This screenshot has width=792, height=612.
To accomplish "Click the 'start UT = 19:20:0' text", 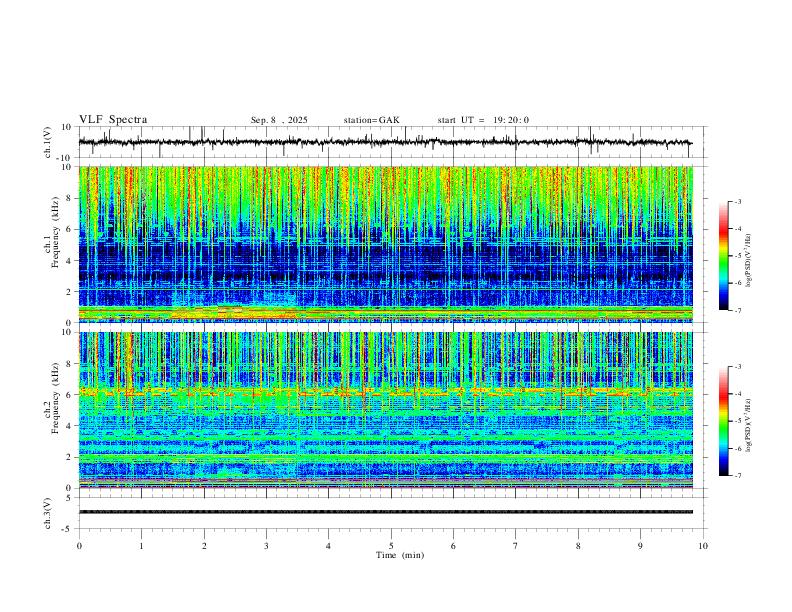I will pyautogui.click(x=483, y=120).
